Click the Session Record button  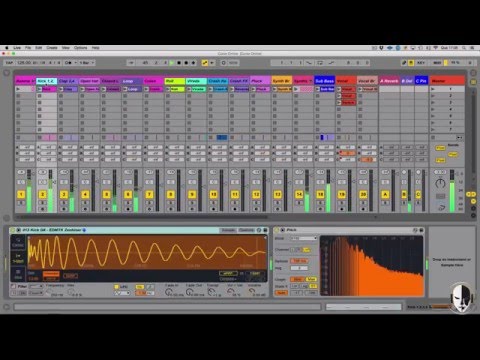[224, 63]
